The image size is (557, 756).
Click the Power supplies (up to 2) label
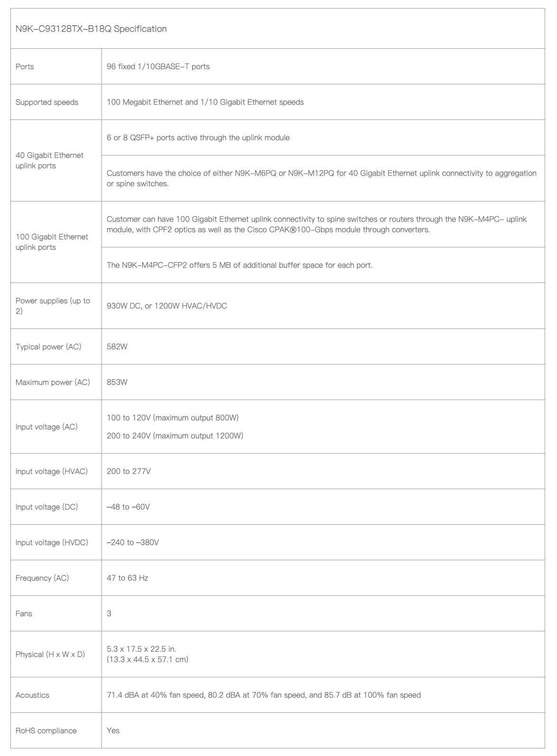[52, 306]
